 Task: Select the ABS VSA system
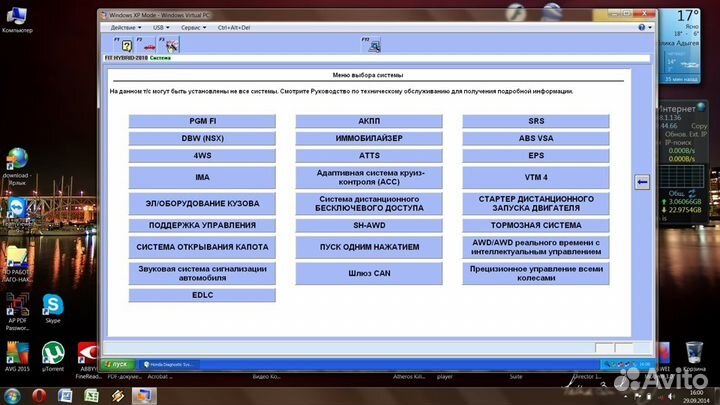[536, 138]
